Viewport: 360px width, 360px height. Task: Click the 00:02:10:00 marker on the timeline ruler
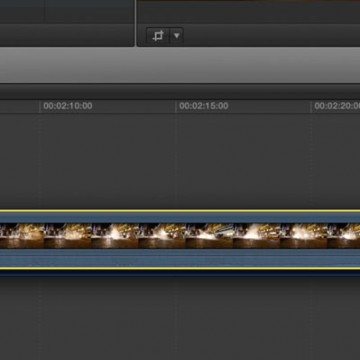coord(68,106)
